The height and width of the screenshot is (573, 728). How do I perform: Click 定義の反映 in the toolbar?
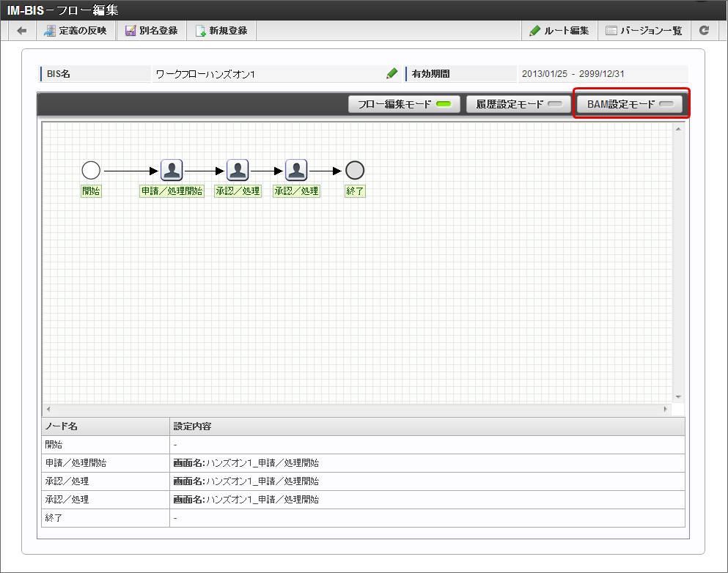coord(76,31)
